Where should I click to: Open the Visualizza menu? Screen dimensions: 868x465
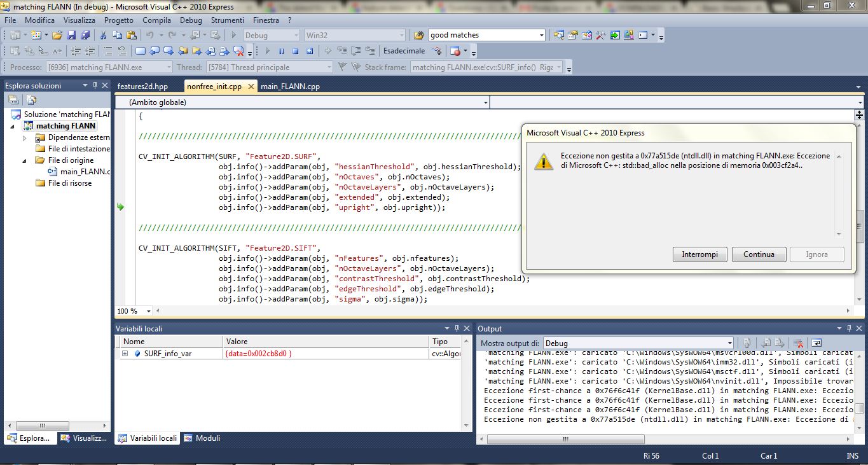pyautogui.click(x=79, y=20)
